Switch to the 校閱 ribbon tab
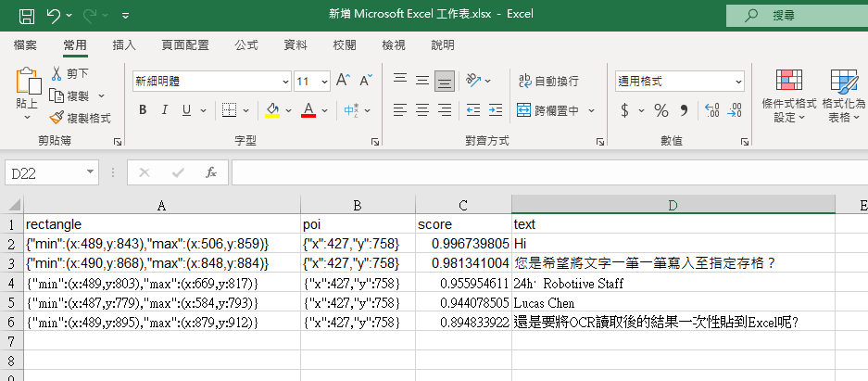This screenshot has height=381, width=868. (x=345, y=45)
